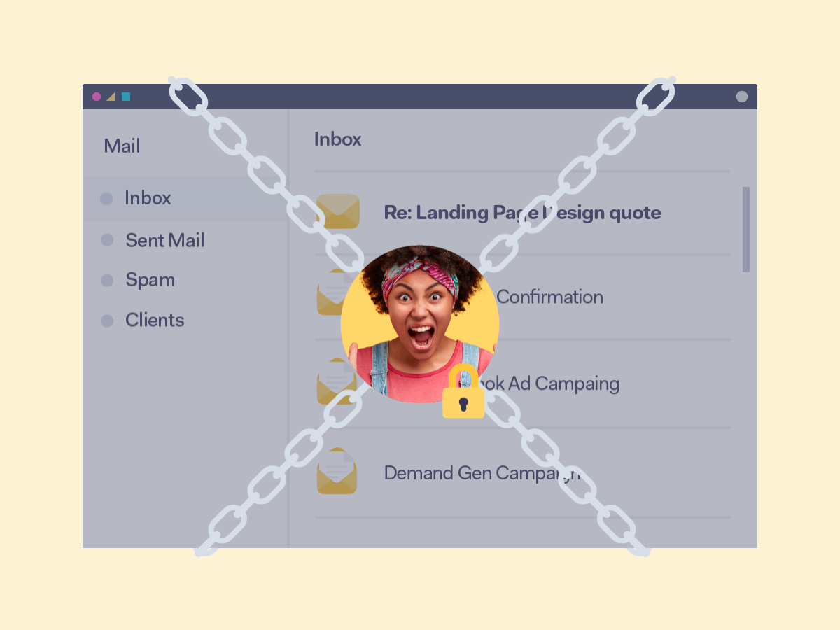This screenshot has height=630, width=840.
Task: Click the tan triangle in title bar
Action: click(x=111, y=97)
